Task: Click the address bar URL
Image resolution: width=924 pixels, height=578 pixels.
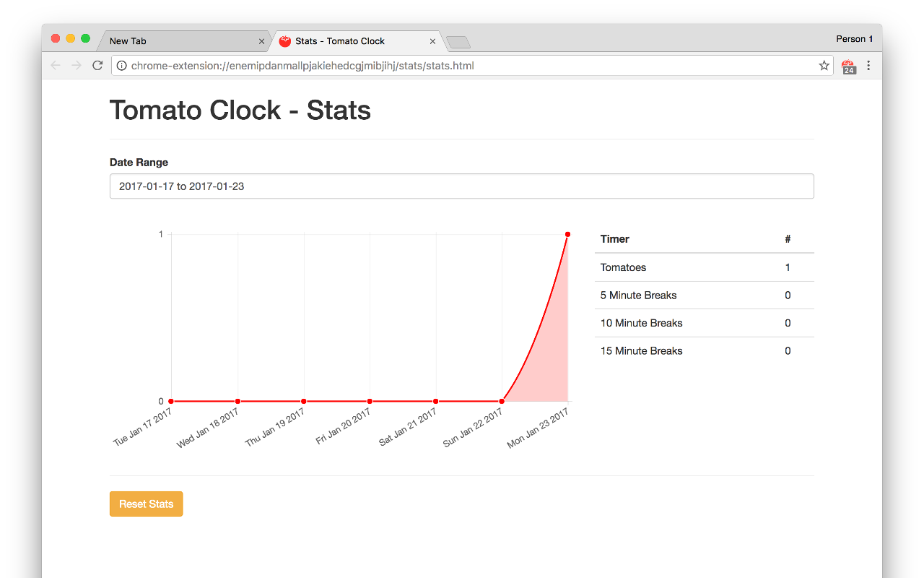Action: pyautogui.click(x=302, y=66)
